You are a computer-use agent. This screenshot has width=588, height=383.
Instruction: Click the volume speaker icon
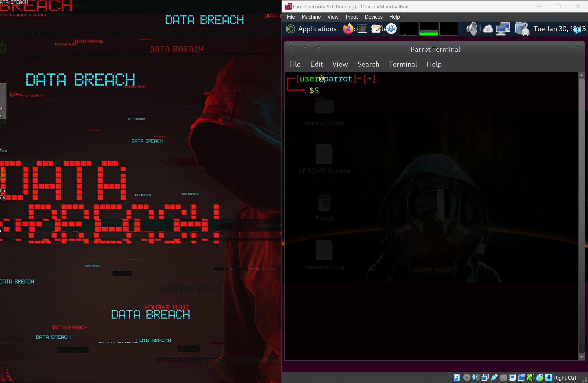click(x=472, y=29)
